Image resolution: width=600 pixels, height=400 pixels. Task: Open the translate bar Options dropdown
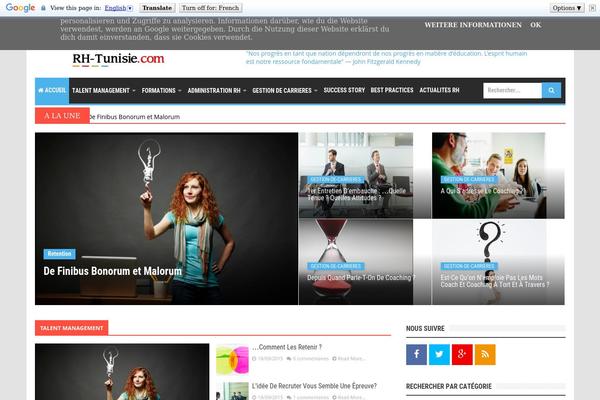click(x=567, y=8)
